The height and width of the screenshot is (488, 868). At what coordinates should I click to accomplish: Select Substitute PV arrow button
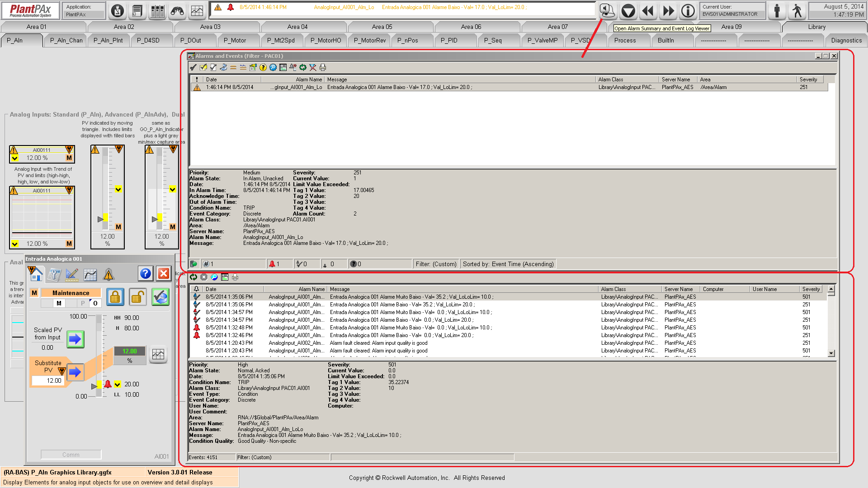click(75, 372)
